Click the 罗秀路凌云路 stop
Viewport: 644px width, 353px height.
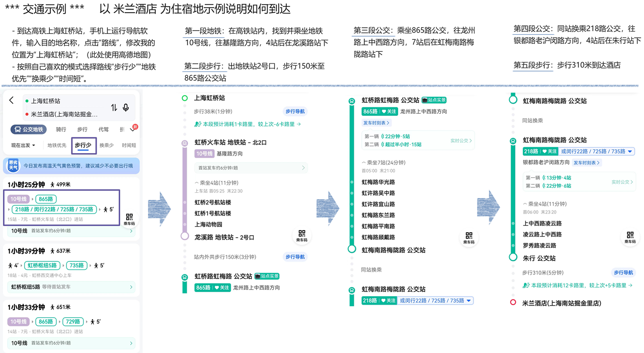(539, 245)
